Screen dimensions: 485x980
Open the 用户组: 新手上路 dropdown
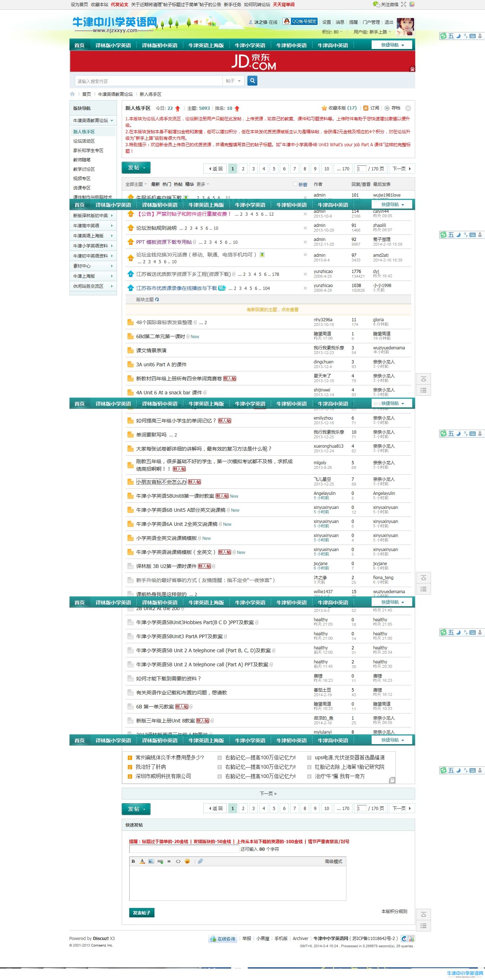372,32
